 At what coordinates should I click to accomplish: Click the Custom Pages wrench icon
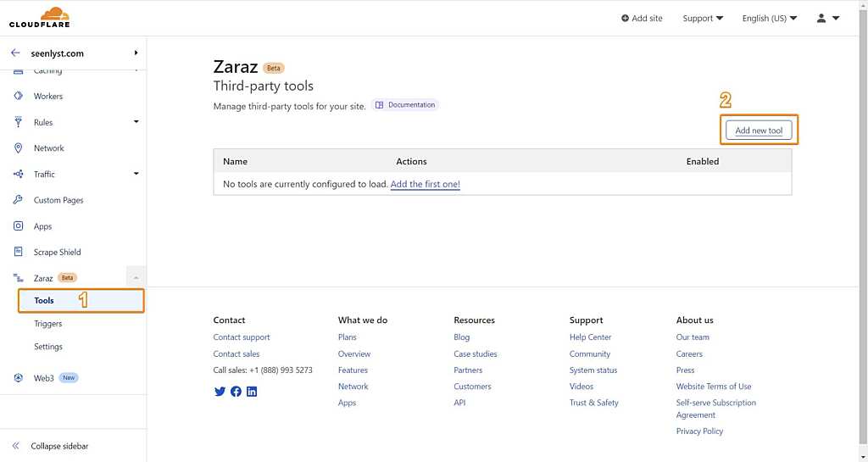pos(19,200)
